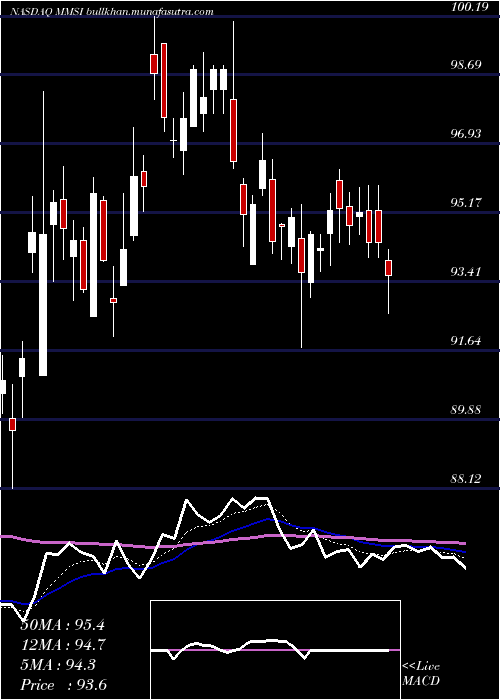Click the 12MA : 94.7 readout
The image size is (500, 700).
(x=62, y=645)
